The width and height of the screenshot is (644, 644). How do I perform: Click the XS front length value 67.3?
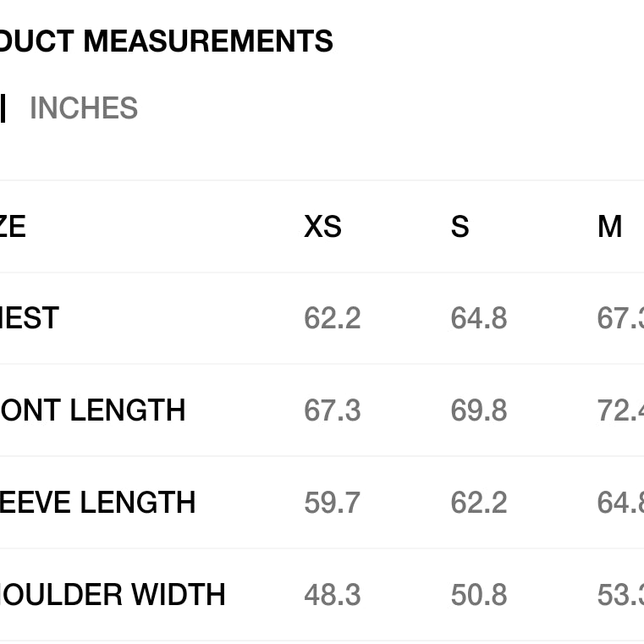tap(332, 410)
